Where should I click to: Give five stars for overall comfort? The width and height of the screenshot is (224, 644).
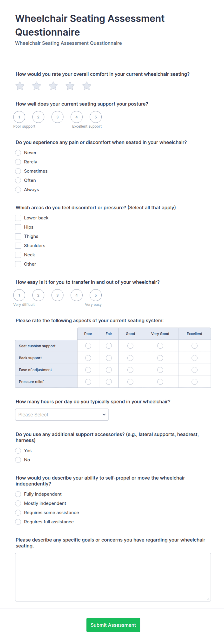pos(87,86)
